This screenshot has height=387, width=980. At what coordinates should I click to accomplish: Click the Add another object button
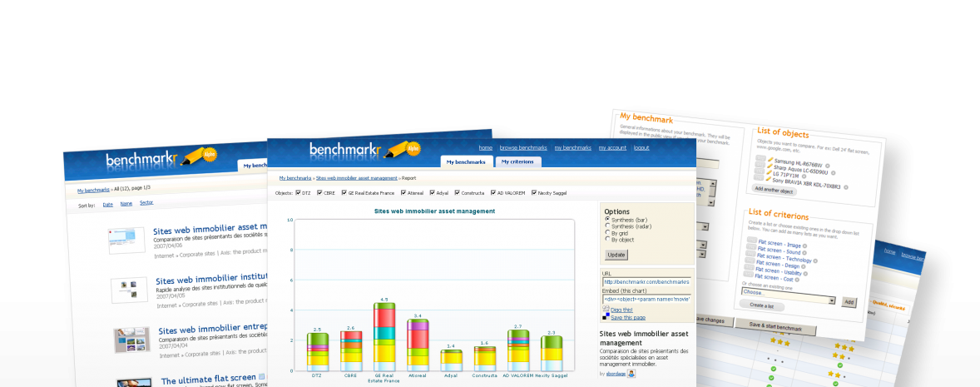click(773, 190)
